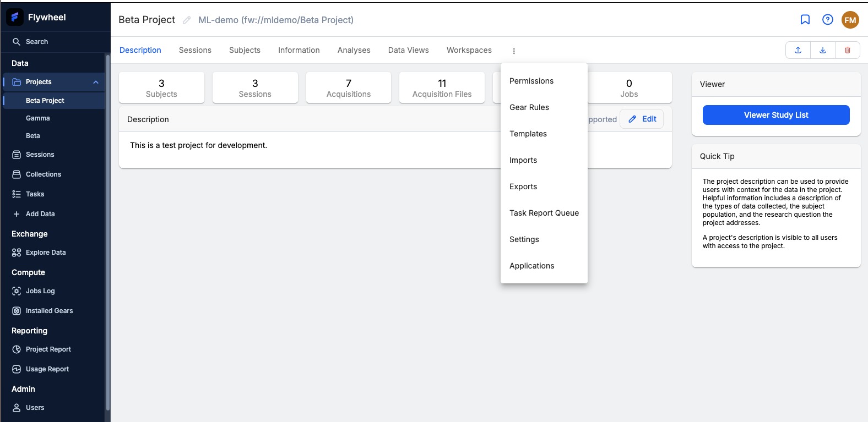Choose Exports from the menu
868x422 pixels.
[544, 187]
